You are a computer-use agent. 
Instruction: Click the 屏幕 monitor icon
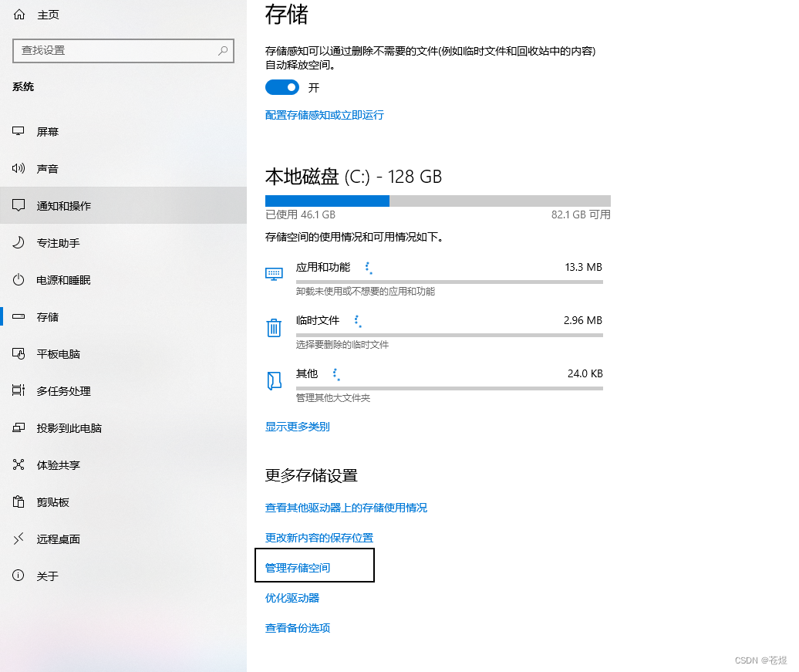19,131
